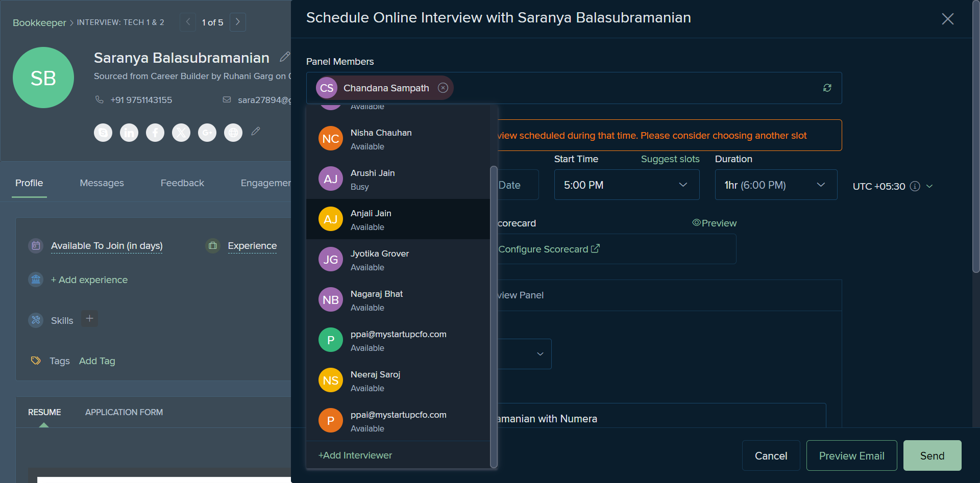Click the scorecard Preview link
980x483 pixels.
click(714, 223)
